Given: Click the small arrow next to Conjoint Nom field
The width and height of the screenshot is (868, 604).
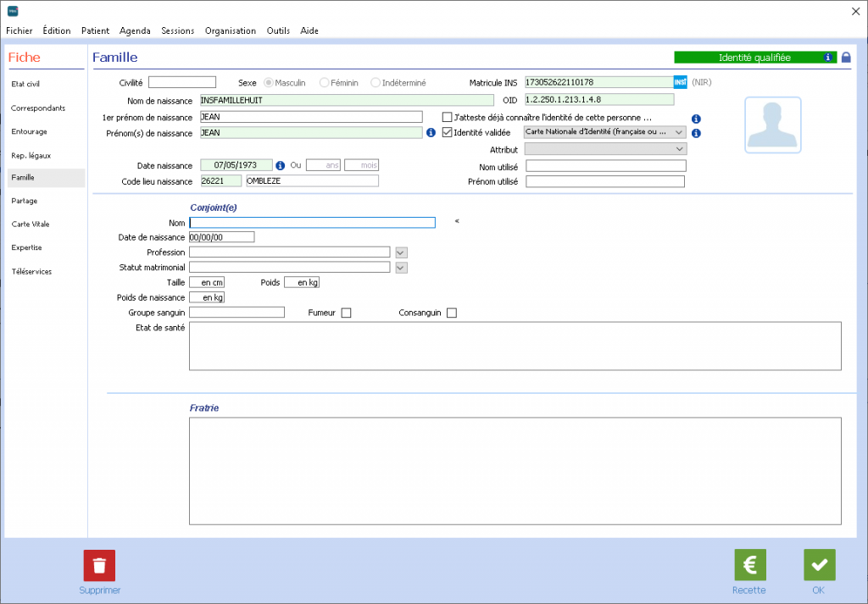Looking at the screenshot, I should click(x=457, y=221).
